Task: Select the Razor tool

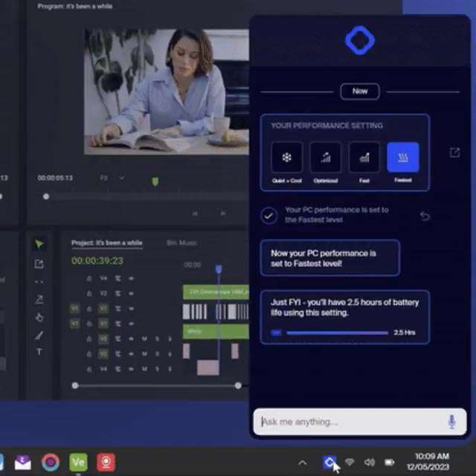Action: (x=39, y=300)
